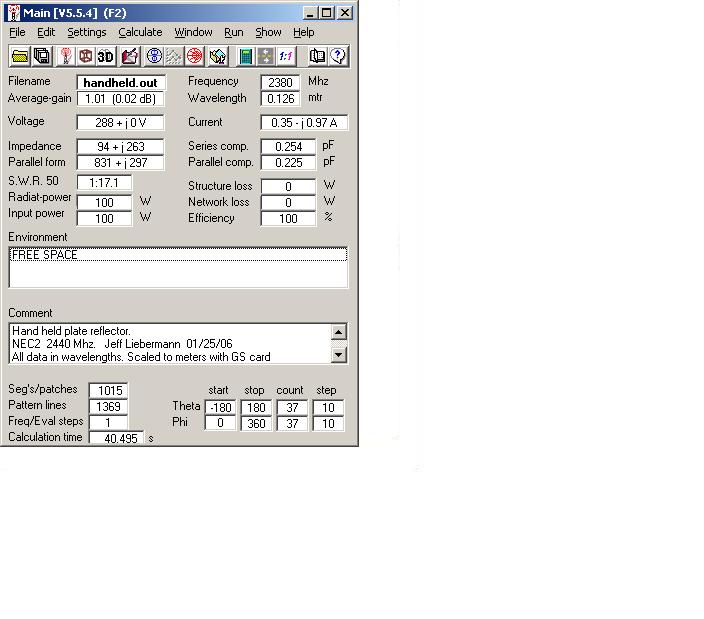Click the question mark help icon

[337, 56]
